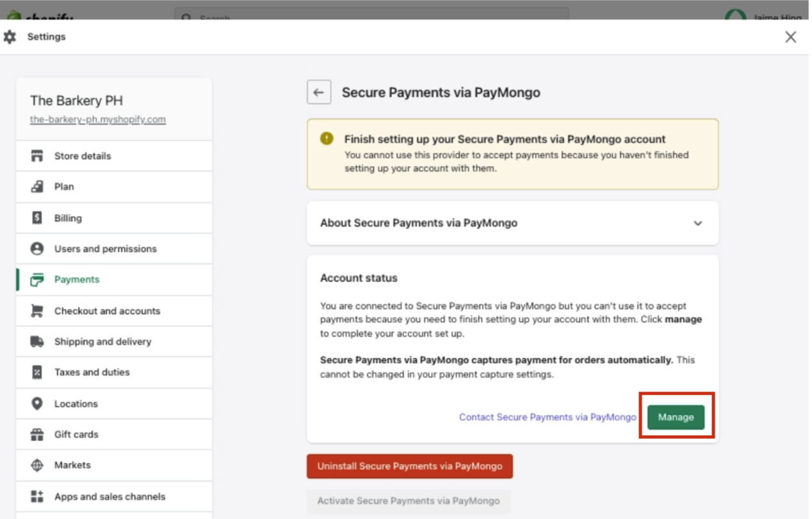Click the Checkout cart icon
Screen dimensions: 812x519
coord(37,311)
